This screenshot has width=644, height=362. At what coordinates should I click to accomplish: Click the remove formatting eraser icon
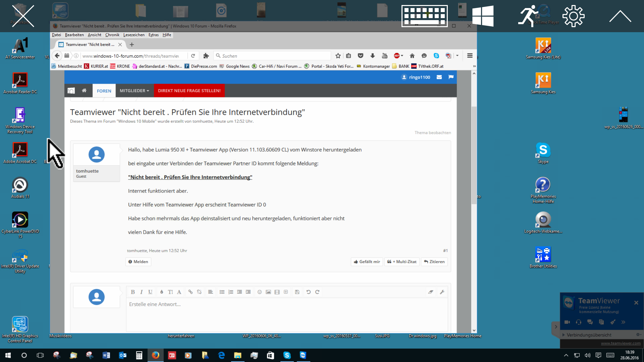click(431, 292)
